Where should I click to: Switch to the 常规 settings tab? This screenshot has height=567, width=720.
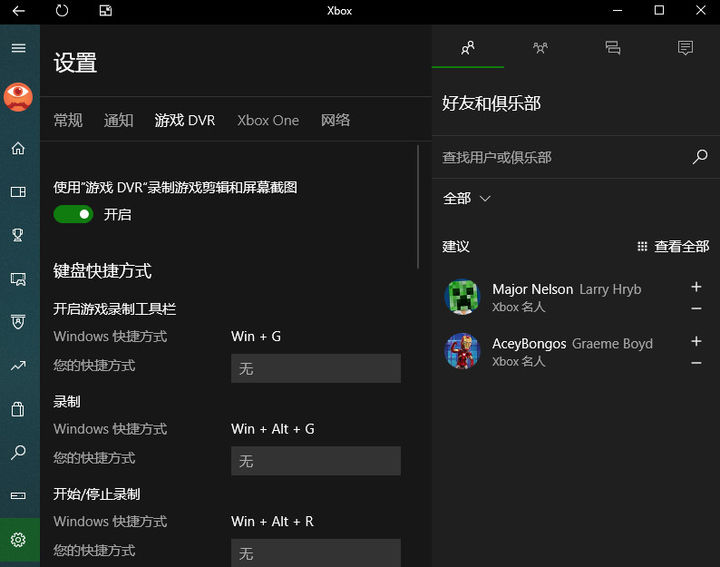(68, 120)
